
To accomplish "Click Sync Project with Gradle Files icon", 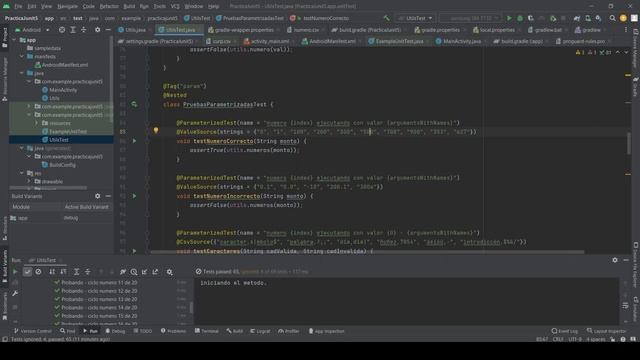I will click(577, 18).
